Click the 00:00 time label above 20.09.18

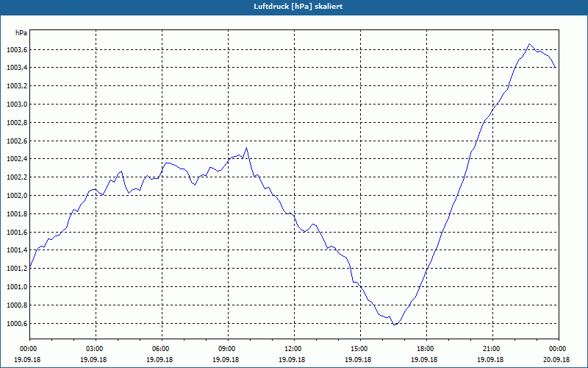[x=556, y=348]
